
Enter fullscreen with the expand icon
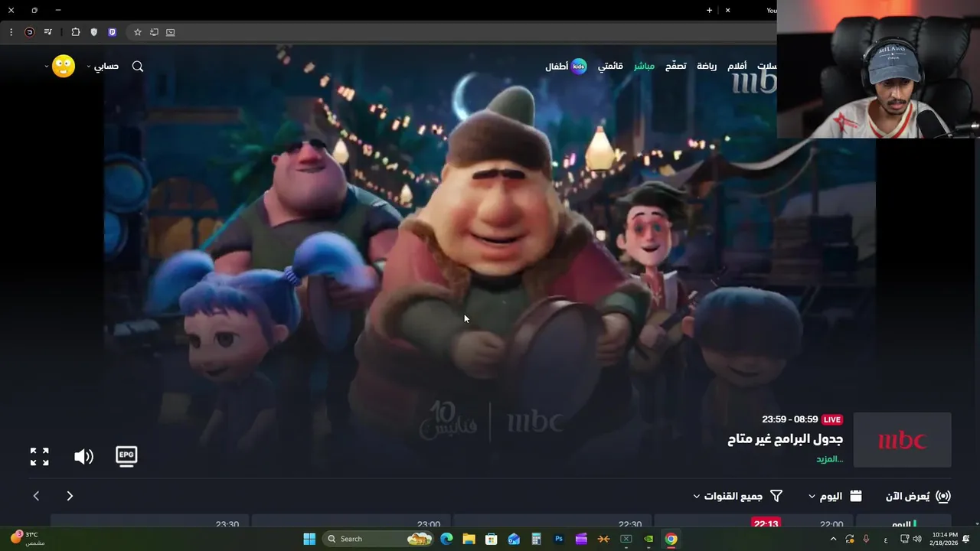pos(39,457)
